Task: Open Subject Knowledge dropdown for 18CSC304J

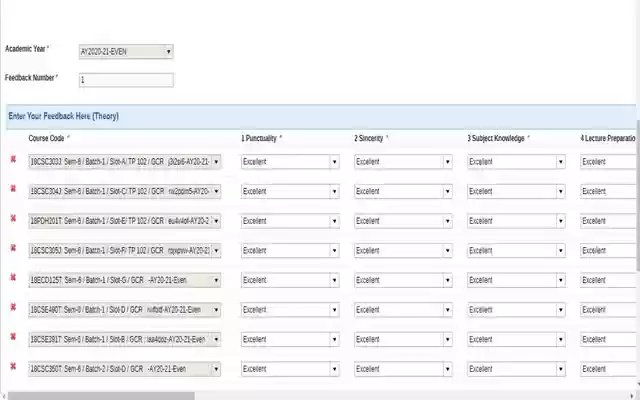Action: tap(516, 191)
